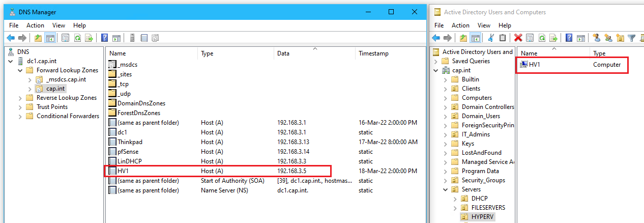The image size is (644, 223).
Task: Click New Server icon in DNS Manager toolbar
Action: (x=132, y=38)
